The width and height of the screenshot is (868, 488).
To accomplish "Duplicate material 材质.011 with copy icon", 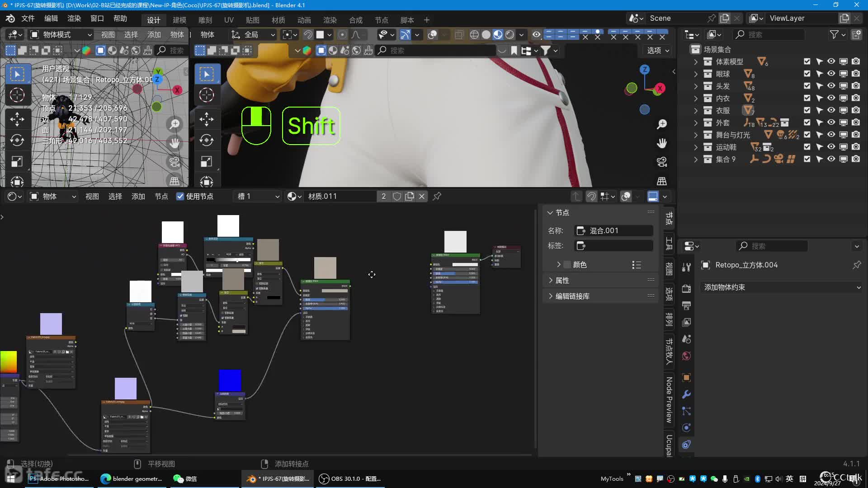I will (x=410, y=196).
